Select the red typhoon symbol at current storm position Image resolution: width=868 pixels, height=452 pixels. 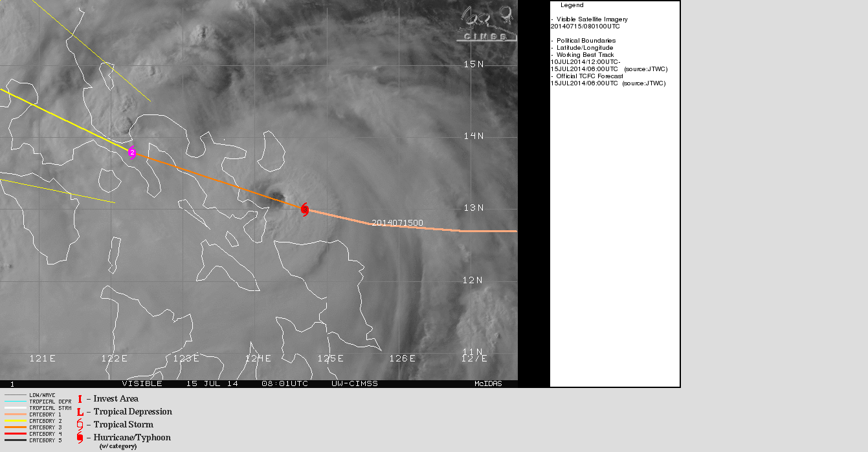[305, 208]
